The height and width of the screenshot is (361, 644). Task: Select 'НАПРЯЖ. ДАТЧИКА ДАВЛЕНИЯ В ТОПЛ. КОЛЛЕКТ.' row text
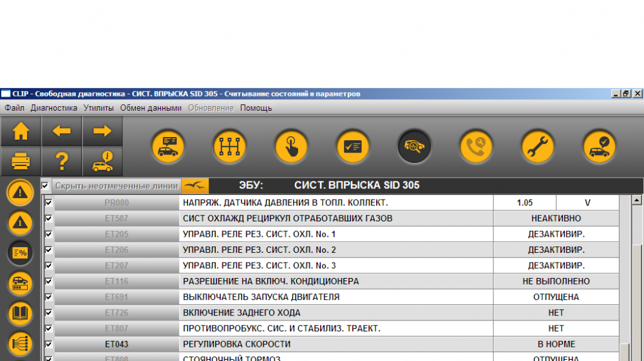point(285,203)
